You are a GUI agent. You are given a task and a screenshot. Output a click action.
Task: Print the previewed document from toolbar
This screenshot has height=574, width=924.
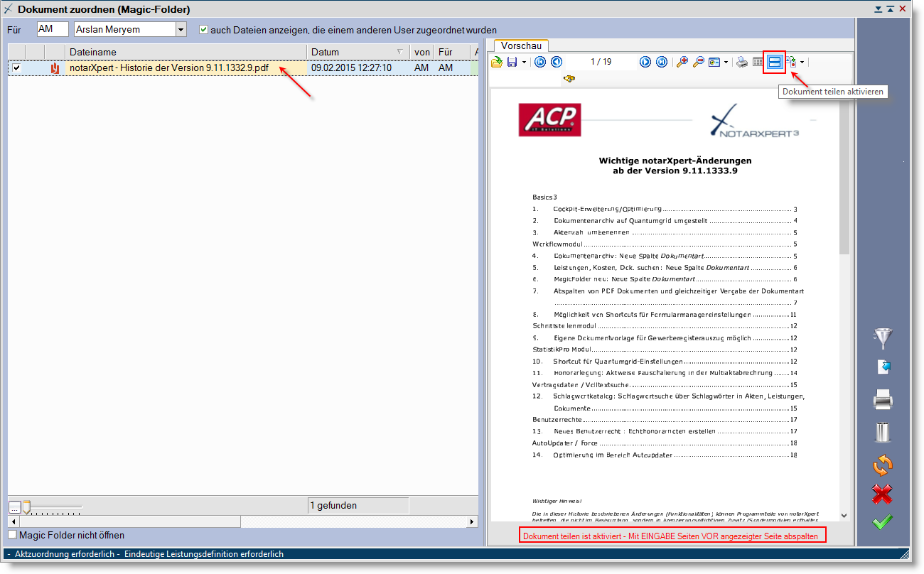(x=742, y=63)
